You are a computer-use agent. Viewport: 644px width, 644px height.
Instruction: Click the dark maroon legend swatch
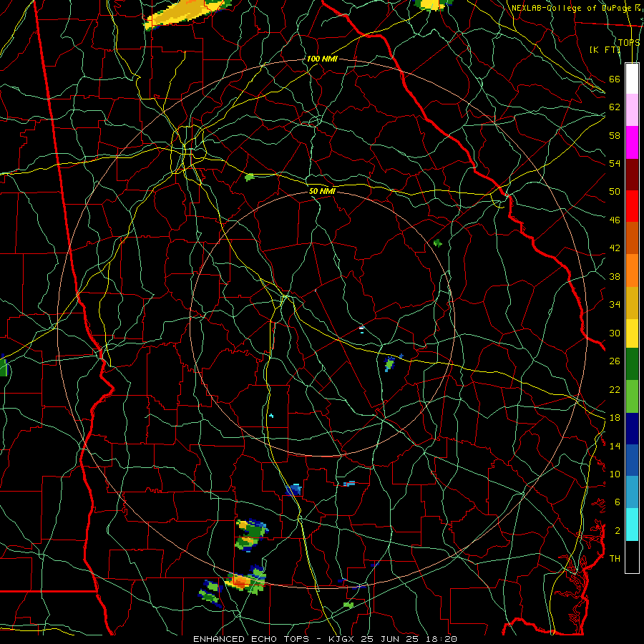point(632,174)
